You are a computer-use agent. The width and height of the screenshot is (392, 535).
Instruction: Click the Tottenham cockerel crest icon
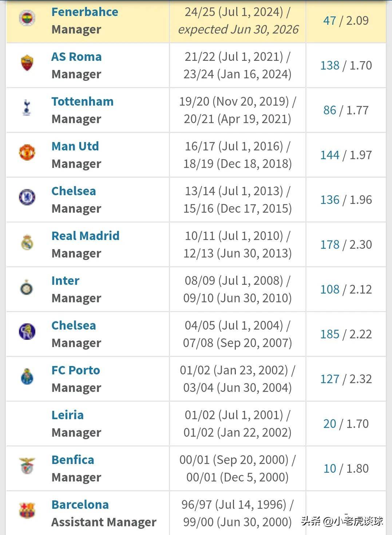click(27, 108)
